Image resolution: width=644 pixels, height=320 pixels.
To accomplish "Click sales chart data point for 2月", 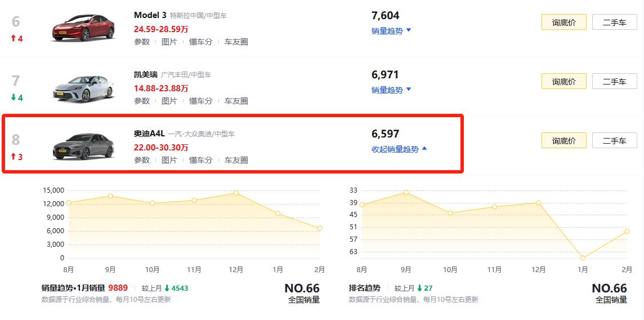I will coord(320,228).
